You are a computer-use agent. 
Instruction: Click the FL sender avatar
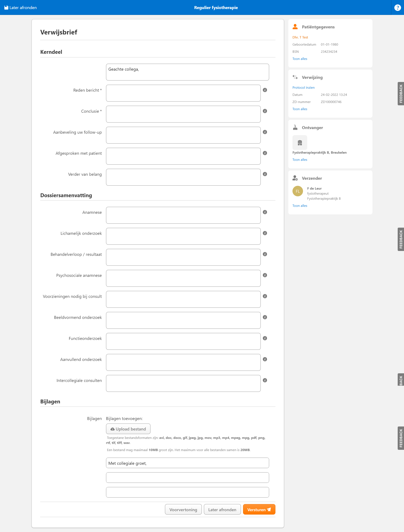click(x=298, y=191)
